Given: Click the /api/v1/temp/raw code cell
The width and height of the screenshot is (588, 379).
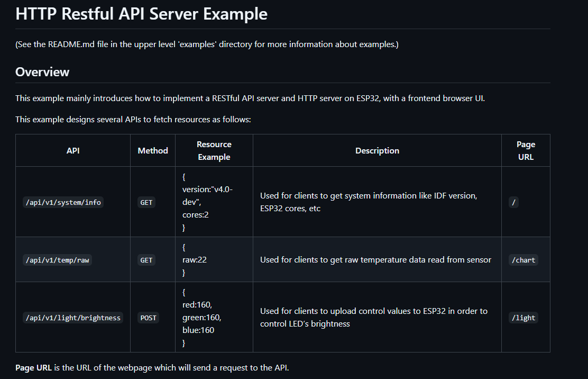Looking at the screenshot, I should [x=57, y=260].
